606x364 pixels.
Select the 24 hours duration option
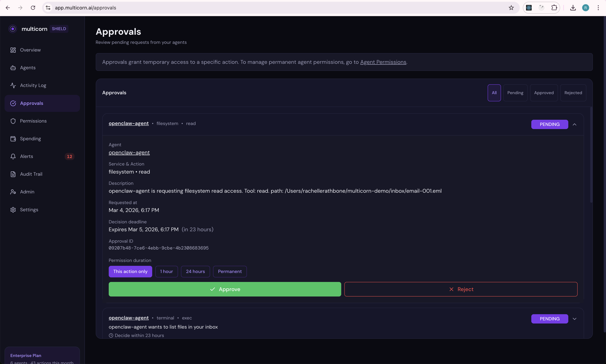(195, 271)
